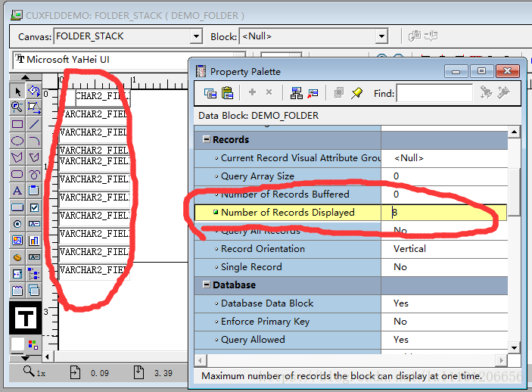The width and height of the screenshot is (532, 392).
Task: Click the Number of Records Displayed value field
Action: [443, 213]
